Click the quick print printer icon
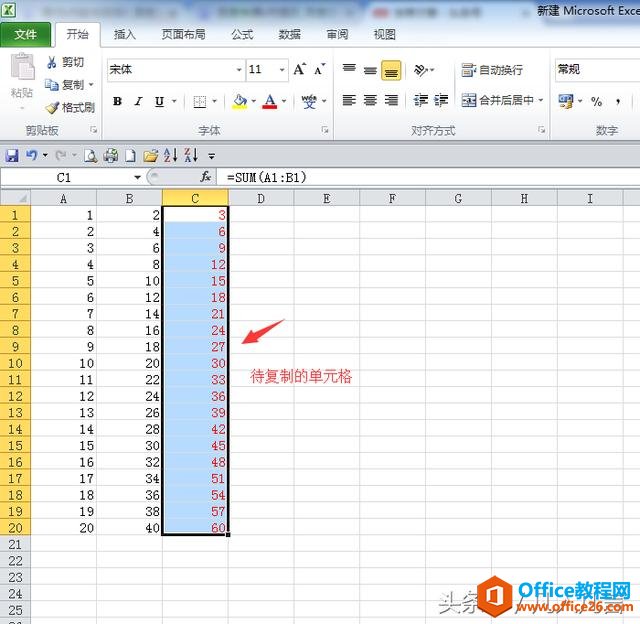The image size is (640, 624). (x=111, y=155)
